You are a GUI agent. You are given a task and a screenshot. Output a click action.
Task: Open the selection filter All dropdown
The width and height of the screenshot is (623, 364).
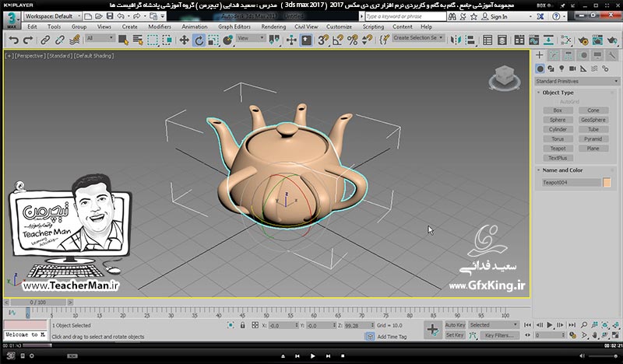coord(100,38)
